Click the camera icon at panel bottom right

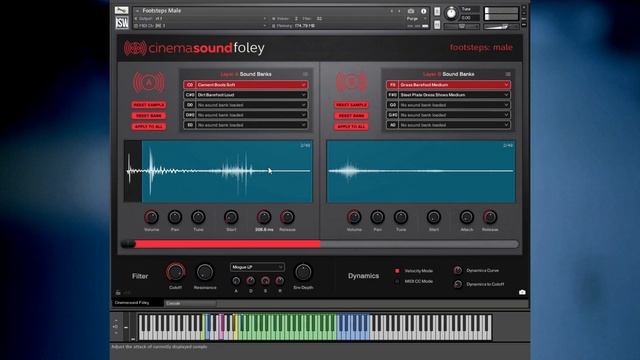[522, 292]
